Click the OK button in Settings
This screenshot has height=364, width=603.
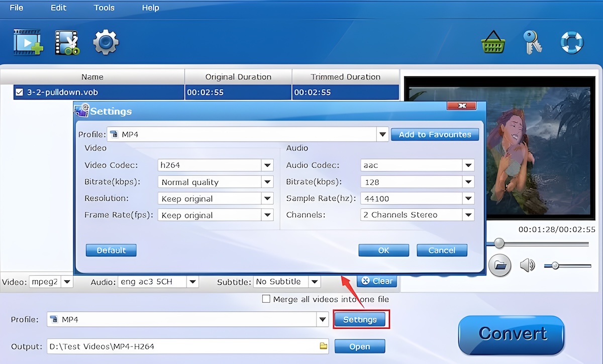tap(384, 250)
